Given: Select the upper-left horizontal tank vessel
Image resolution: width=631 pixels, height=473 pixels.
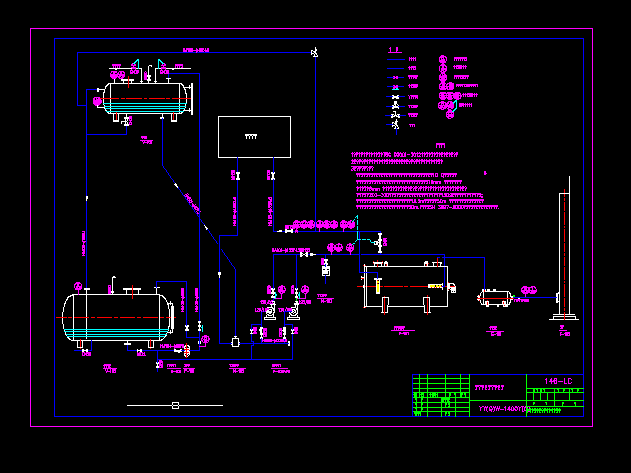Looking at the screenshot, I should [145, 98].
